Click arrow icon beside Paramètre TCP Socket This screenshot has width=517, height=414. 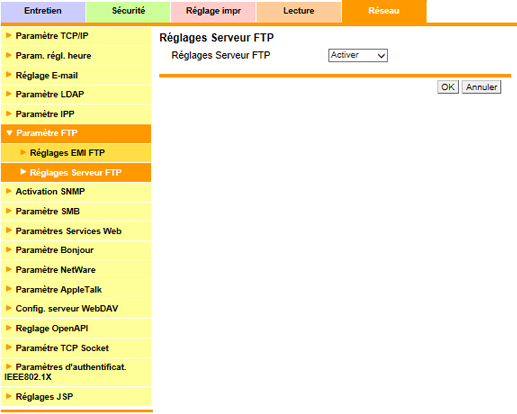click(x=9, y=347)
